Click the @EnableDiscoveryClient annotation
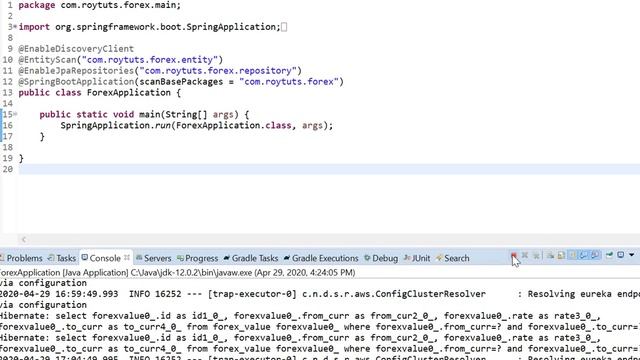The image size is (640, 360). (x=76, y=49)
